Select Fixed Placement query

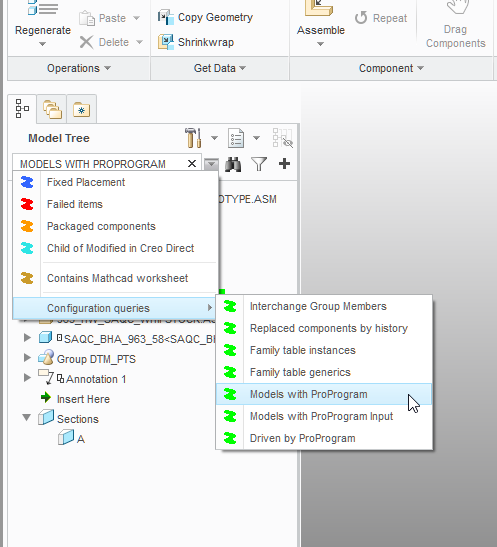tap(116, 182)
